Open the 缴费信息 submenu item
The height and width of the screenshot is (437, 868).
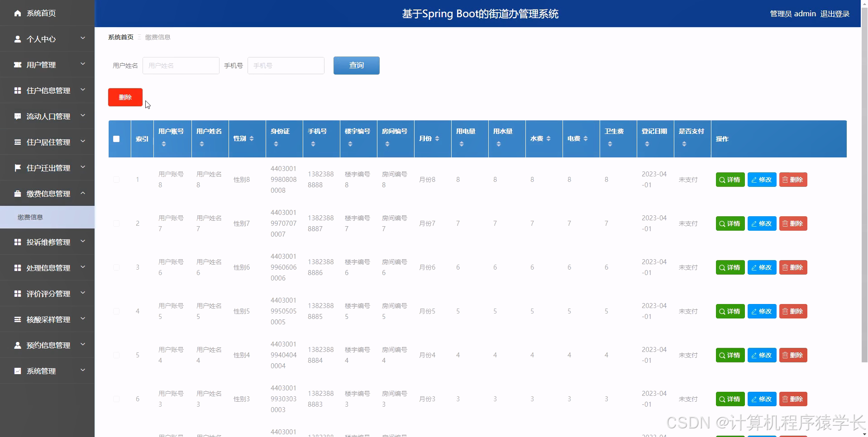pos(30,217)
